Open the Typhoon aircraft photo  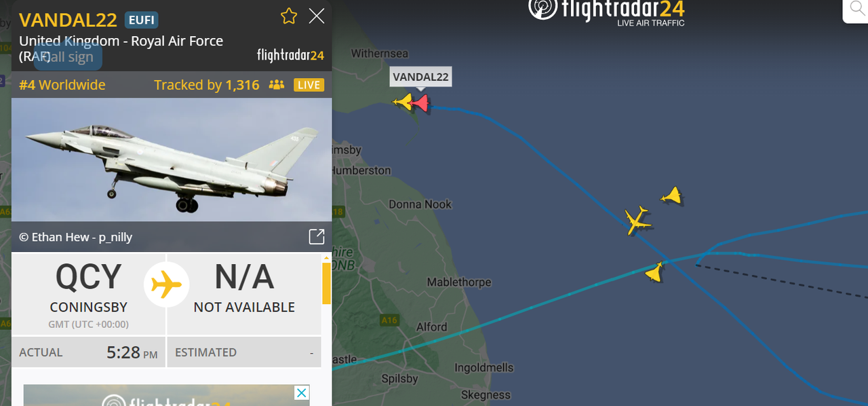click(172, 160)
